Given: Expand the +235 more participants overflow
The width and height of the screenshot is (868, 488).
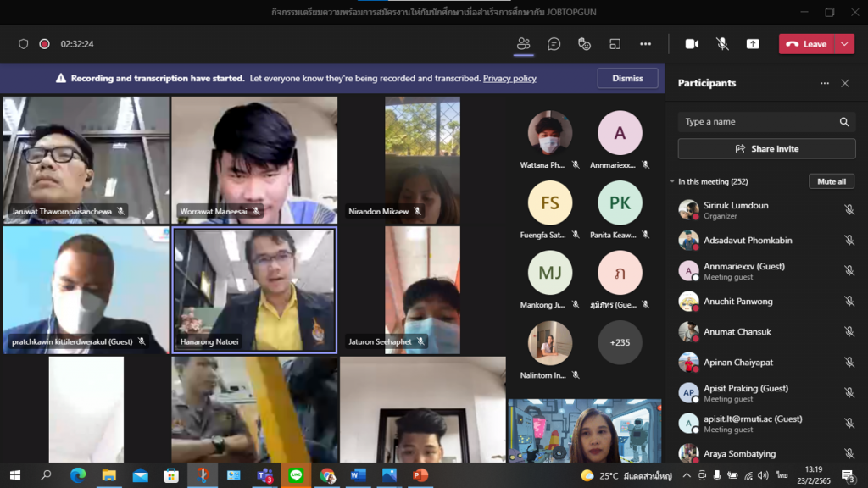Looking at the screenshot, I should point(620,342).
